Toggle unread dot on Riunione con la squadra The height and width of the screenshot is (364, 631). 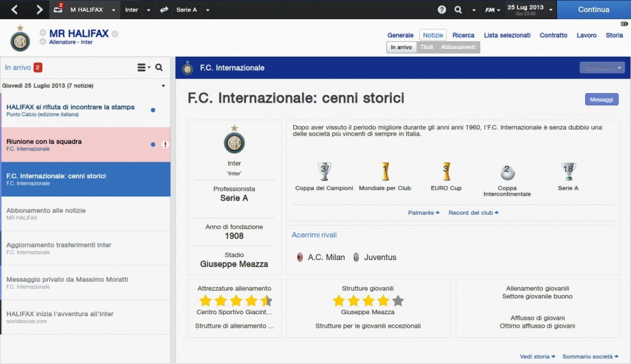click(153, 145)
